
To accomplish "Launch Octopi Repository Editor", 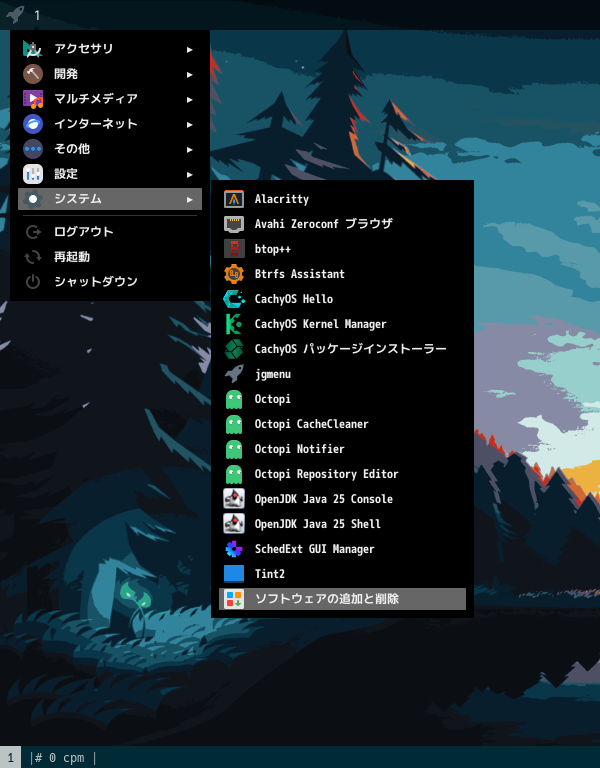I will click(x=342, y=474).
